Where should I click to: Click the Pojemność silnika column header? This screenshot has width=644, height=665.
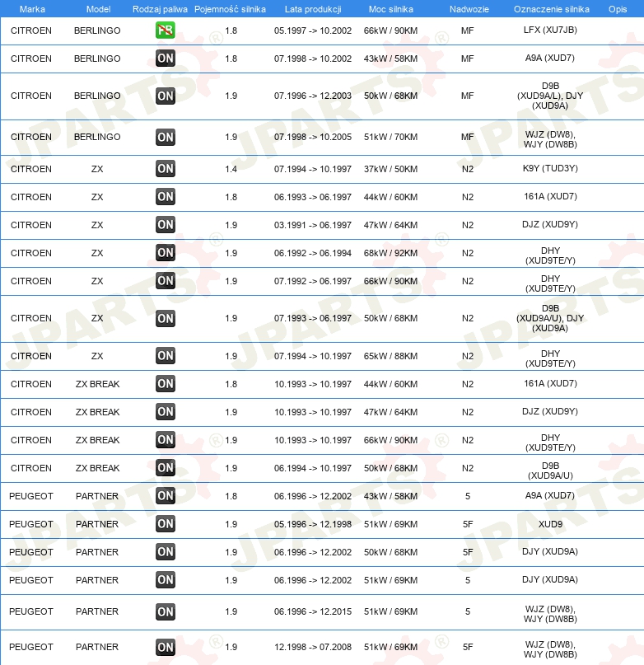pyautogui.click(x=231, y=9)
